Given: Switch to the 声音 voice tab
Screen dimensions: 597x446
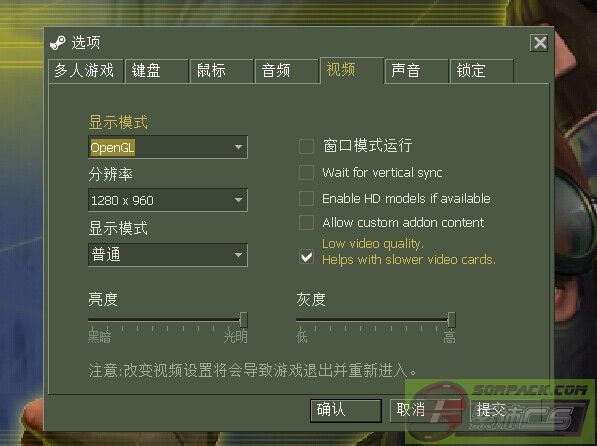Looking at the screenshot, I should click(x=417, y=71).
